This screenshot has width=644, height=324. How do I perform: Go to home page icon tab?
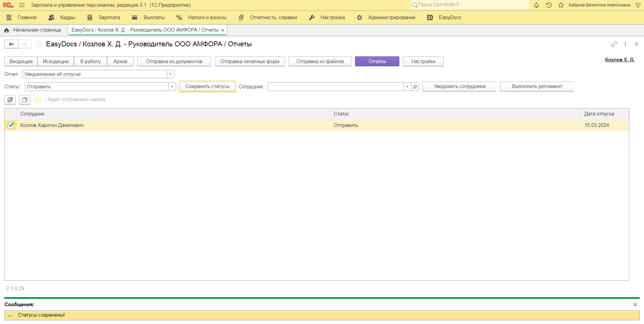tap(6, 30)
